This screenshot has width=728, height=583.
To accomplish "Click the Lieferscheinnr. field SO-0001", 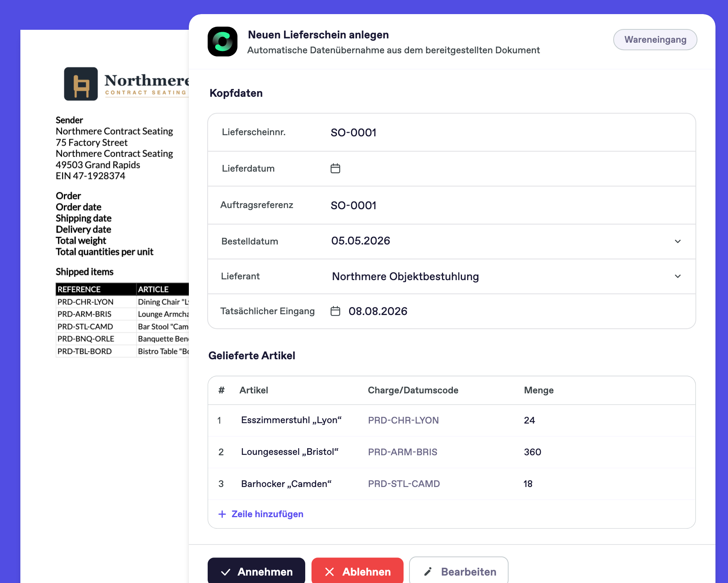I will point(353,132).
